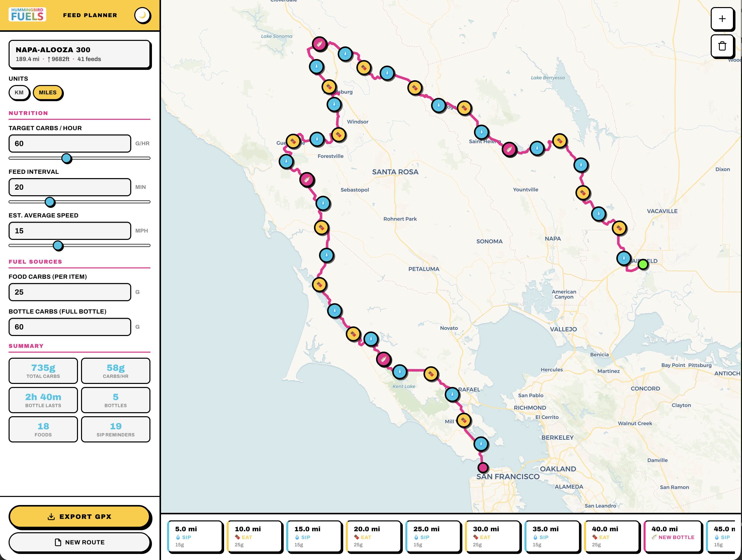Toggle dark mode moon icon
The height and width of the screenshot is (560, 742).
click(143, 15)
